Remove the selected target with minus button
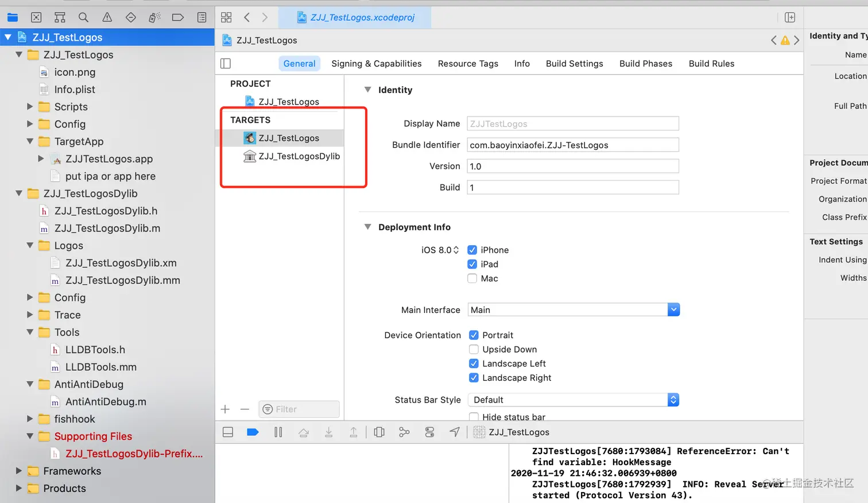 coord(245,409)
